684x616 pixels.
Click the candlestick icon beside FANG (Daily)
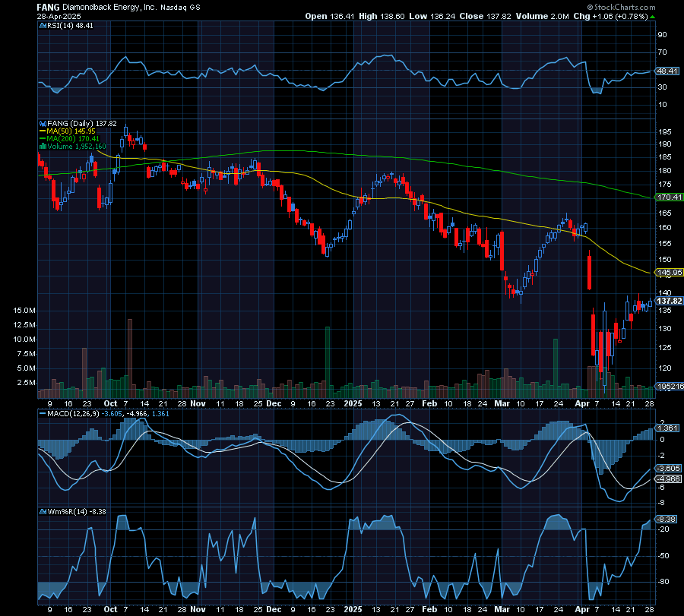pos(43,122)
